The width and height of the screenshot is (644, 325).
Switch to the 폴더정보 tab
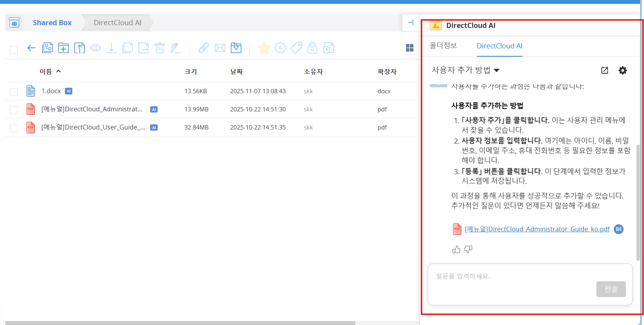[443, 46]
